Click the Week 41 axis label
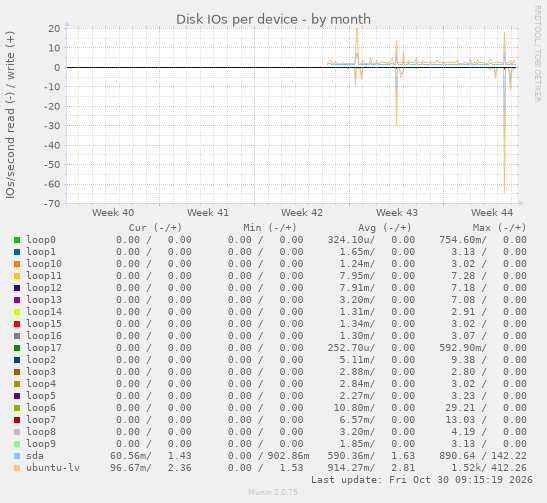547x503 pixels. tap(208, 213)
